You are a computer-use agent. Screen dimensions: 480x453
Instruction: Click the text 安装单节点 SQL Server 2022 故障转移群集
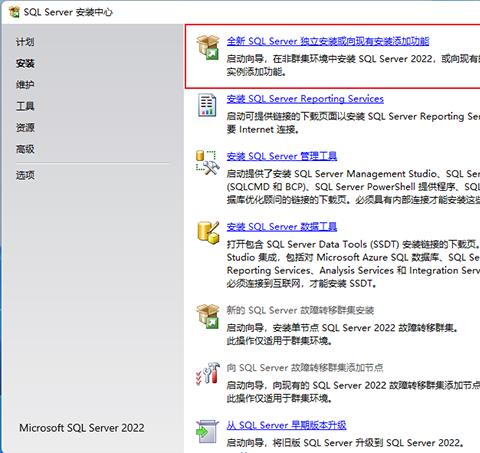click(x=365, y=328)
